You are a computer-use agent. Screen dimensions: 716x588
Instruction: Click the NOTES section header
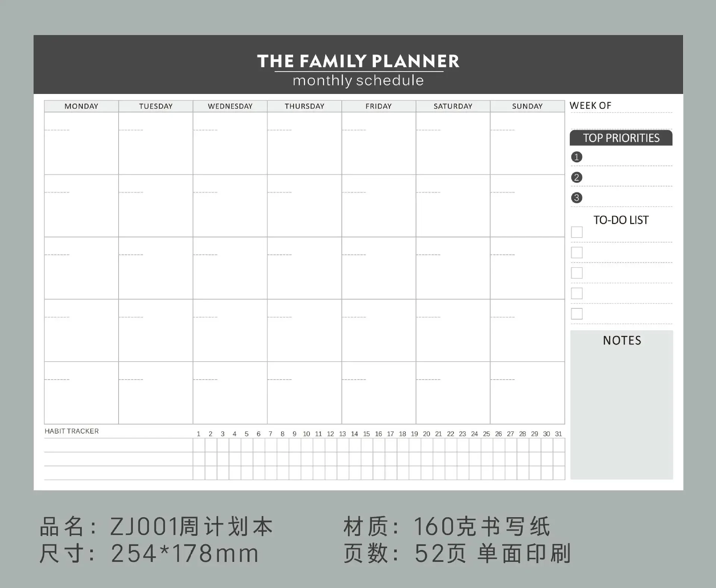[x=621, y=340]
